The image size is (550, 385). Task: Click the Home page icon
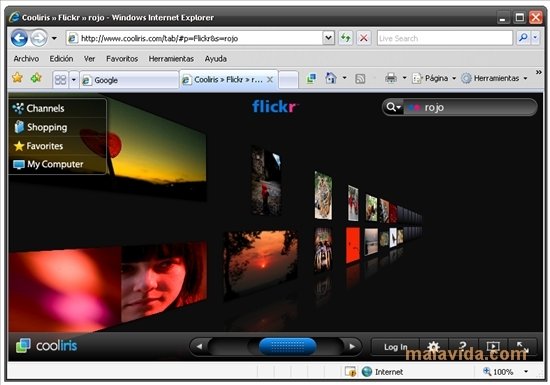330,78
